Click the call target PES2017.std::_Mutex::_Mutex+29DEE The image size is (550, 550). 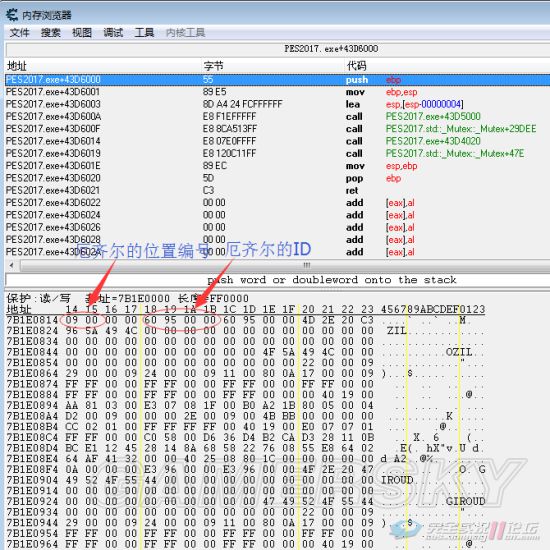(461, 129)
